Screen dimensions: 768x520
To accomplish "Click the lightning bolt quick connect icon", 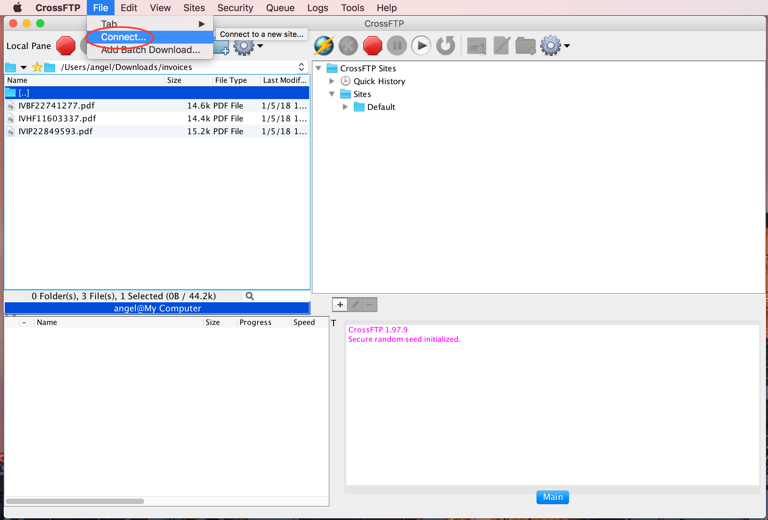I will [324, 45].
